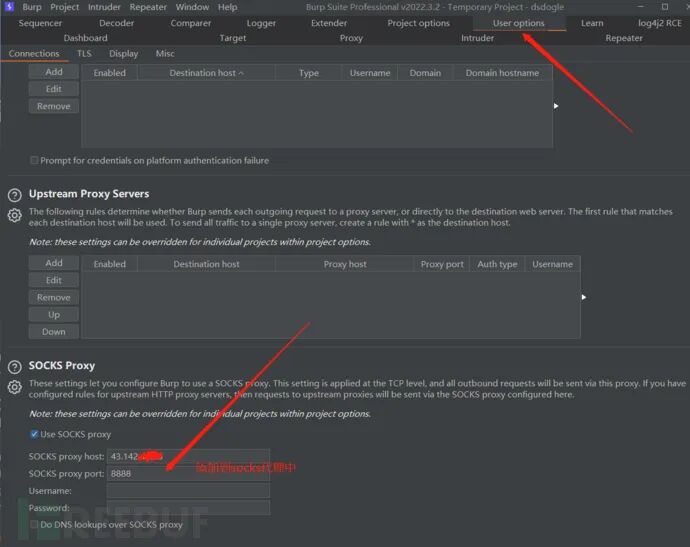Move upstream proxy rule Down

[54, 332]
